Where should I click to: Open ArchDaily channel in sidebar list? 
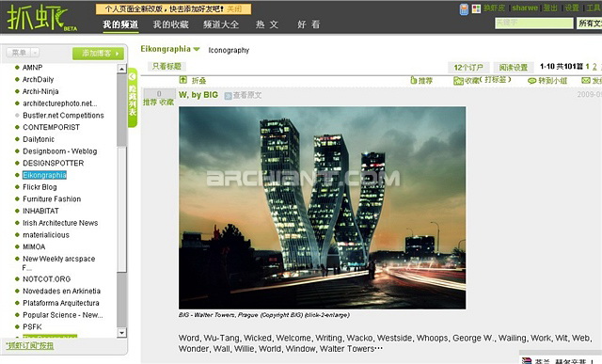38,80
